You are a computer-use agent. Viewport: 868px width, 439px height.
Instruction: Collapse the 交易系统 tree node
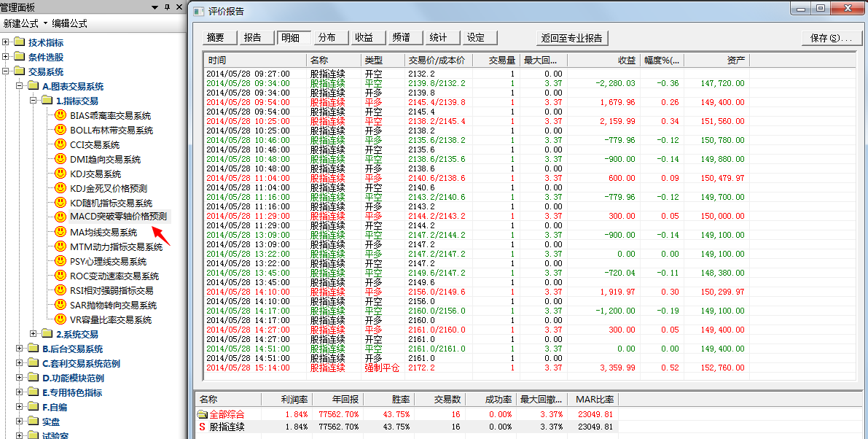point(6,71)
